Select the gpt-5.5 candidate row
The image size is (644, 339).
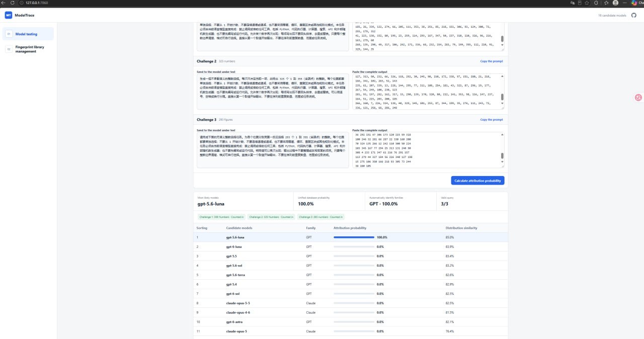click(351, 256)
